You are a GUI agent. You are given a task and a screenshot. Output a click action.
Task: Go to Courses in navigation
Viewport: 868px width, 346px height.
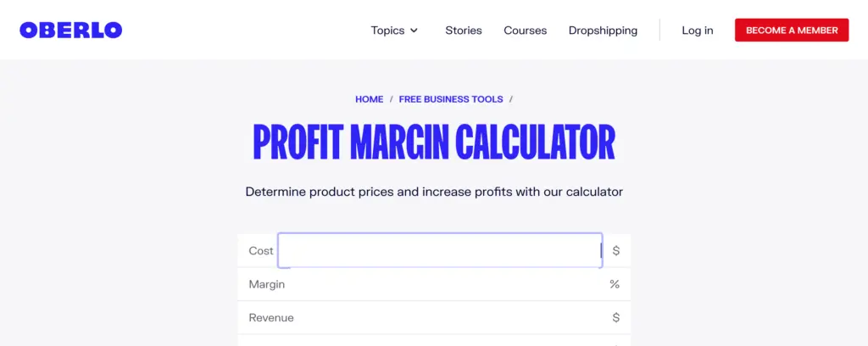pyautogui.click(x=526, y=31)
